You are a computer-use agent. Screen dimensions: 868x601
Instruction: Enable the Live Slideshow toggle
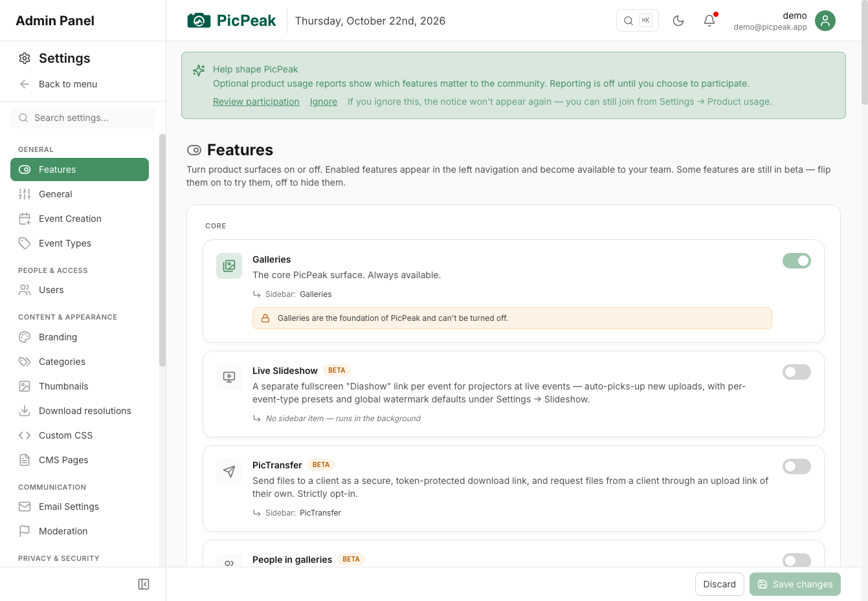pyautogui.click(x=797, y=372)
